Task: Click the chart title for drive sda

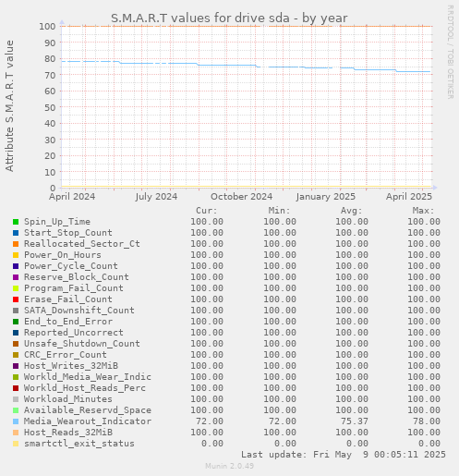Action: tap(229, 18)
